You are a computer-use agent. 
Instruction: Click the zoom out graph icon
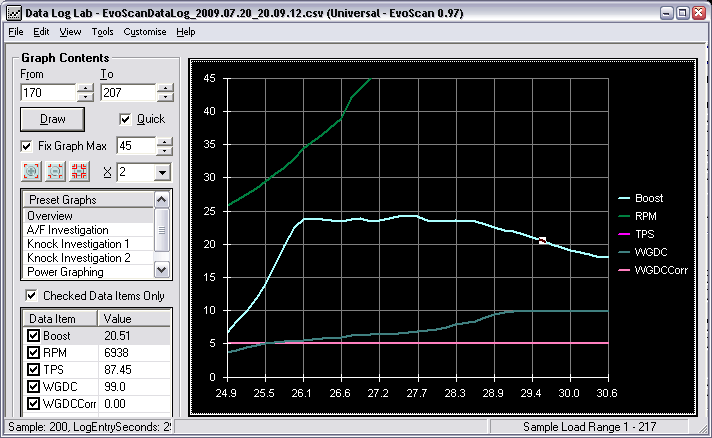coord(55,172)
